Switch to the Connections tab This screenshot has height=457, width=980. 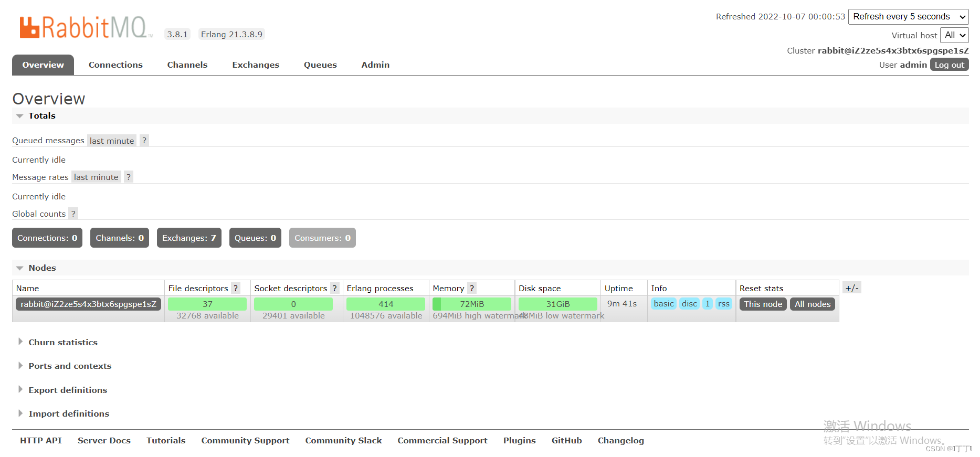[x=115, y=65]
